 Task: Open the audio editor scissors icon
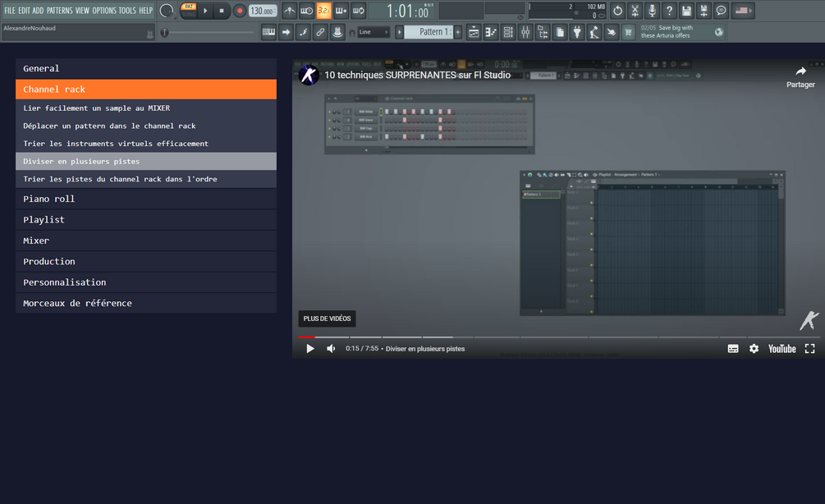point(635,11)
